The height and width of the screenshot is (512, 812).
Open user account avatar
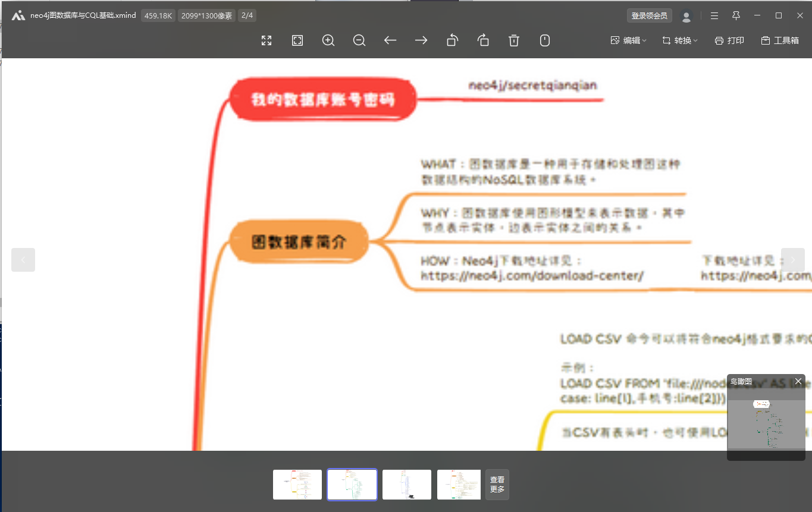point(686,16)
